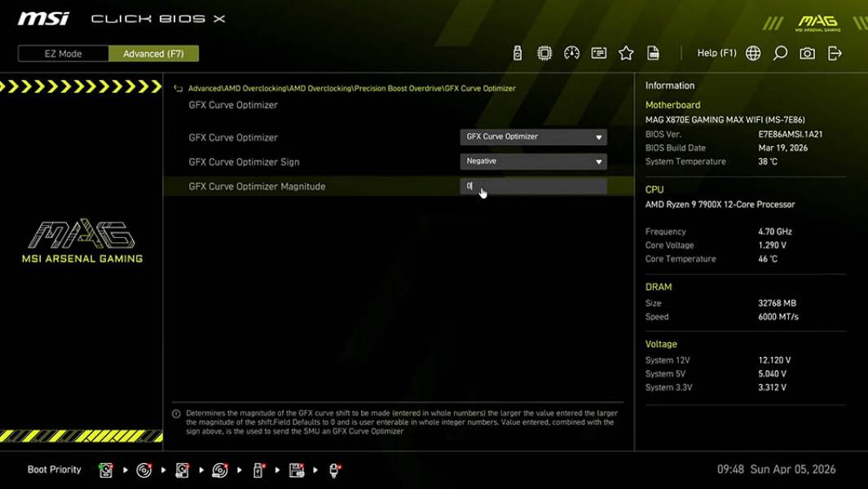Click the GFX Curve Optimizer Magnitude input field
Viewport: 868px width, 489px height.
click(x=533, y=186)
